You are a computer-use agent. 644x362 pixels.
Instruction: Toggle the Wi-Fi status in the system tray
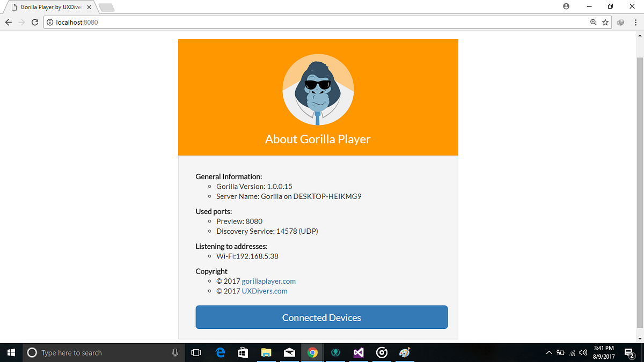(572, 352)
